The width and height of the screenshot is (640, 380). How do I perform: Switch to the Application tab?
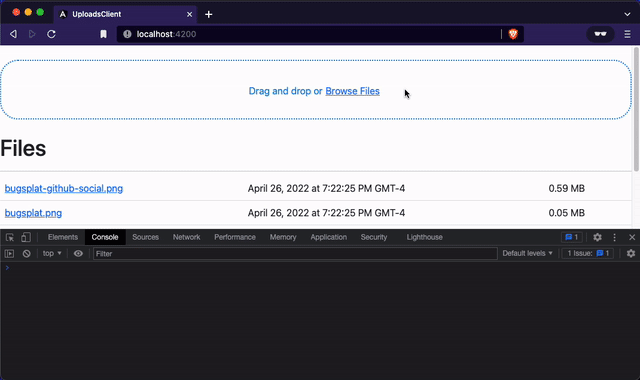329,237
